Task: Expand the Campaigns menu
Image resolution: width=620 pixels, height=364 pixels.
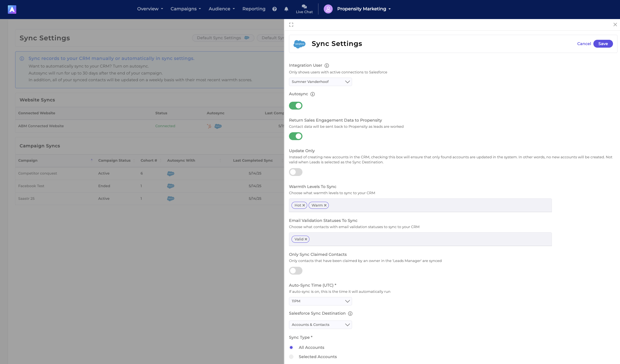Action: 186,9
